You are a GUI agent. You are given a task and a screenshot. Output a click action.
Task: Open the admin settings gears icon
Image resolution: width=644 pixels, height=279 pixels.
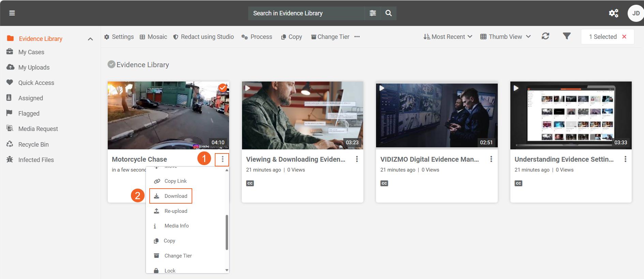point(613,13)
